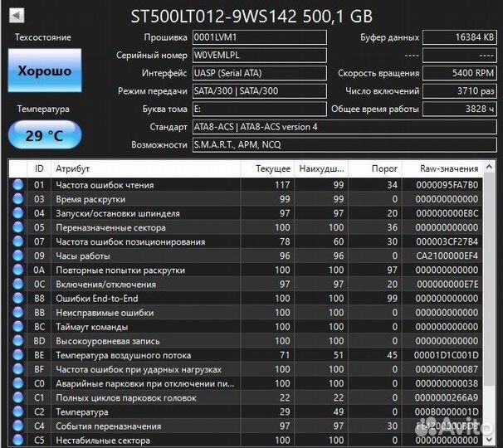Click the Интерфейс field UASP (Serial ATA)
503x448 pixels.
click(260, 73)
